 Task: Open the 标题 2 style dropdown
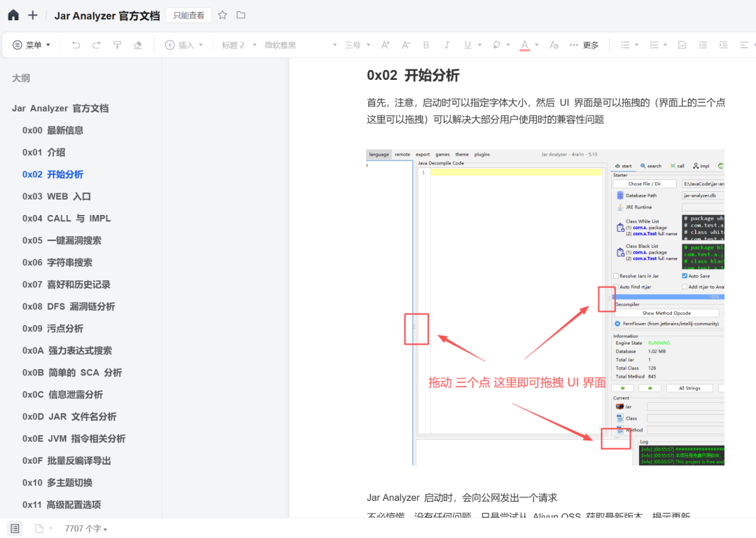[239, 45]
